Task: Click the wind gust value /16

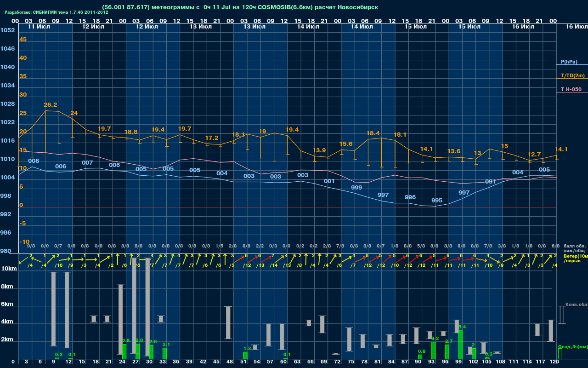Action: (x=58, y=265)
